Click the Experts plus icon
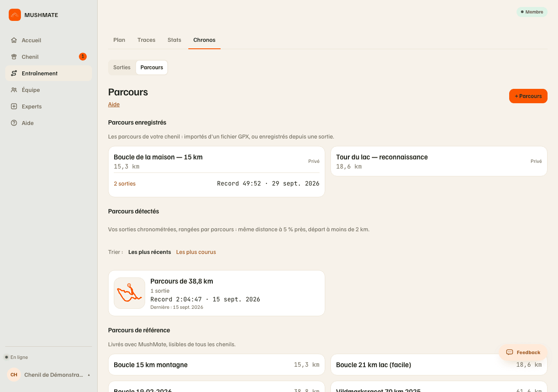The height and width of the screenshot is (392, 558). [14, 106]
